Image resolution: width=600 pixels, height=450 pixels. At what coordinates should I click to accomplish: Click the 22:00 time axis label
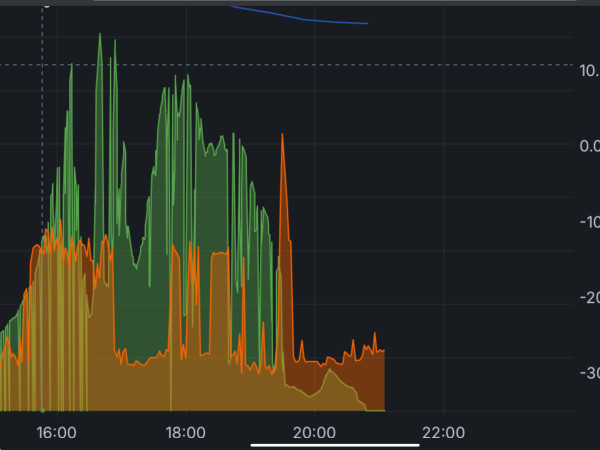click(443, 433)
